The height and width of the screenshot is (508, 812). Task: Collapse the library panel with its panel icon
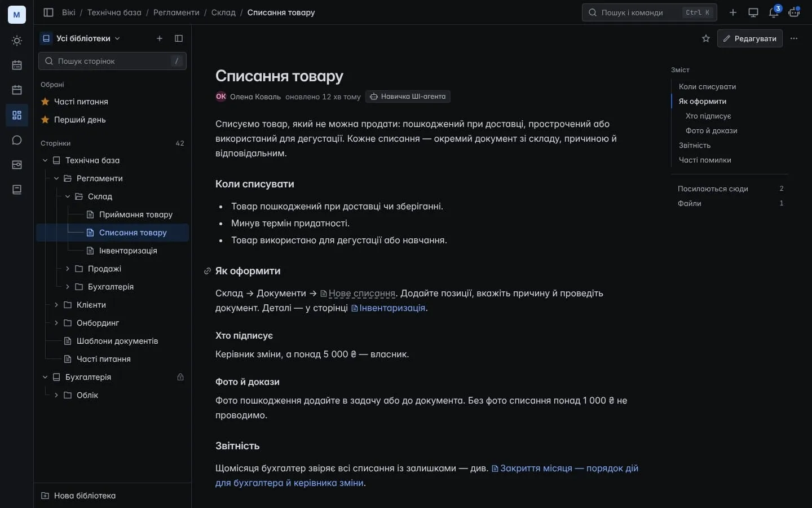pos(179,38)
